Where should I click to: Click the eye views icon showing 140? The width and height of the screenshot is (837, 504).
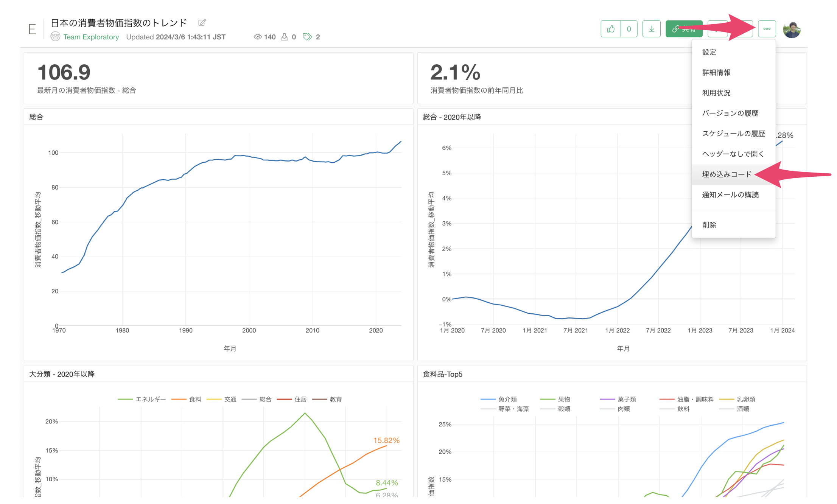pyautogui.click(x=258, y=37)
